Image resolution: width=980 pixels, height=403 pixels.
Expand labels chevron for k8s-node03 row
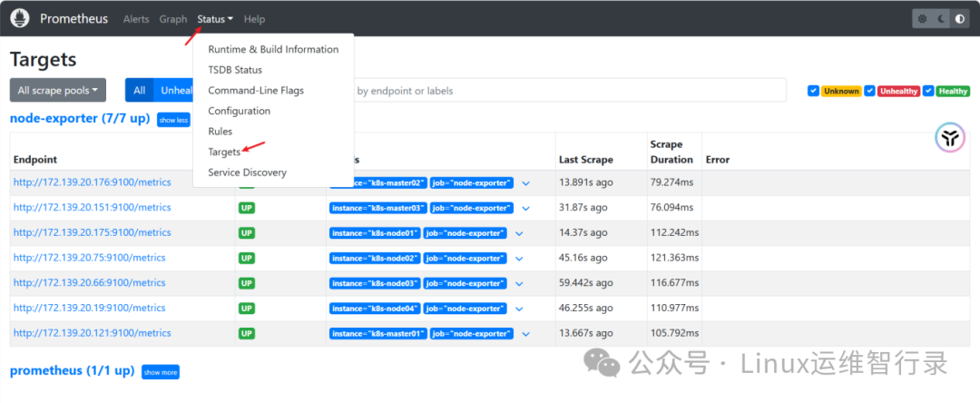pos(520,283)
